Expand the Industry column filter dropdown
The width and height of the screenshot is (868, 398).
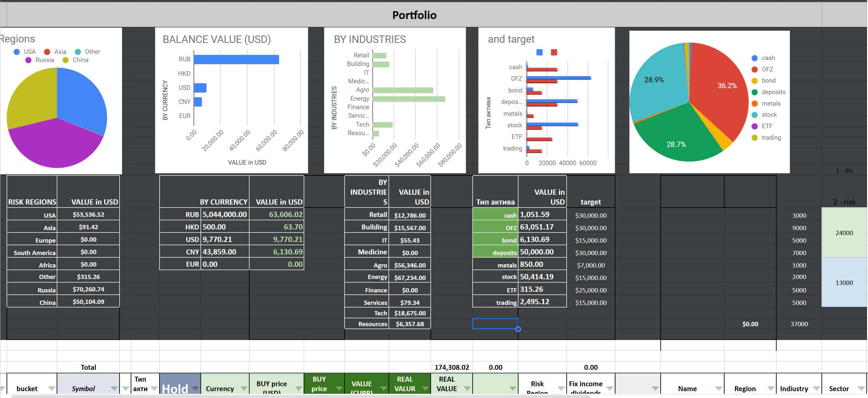816,388
